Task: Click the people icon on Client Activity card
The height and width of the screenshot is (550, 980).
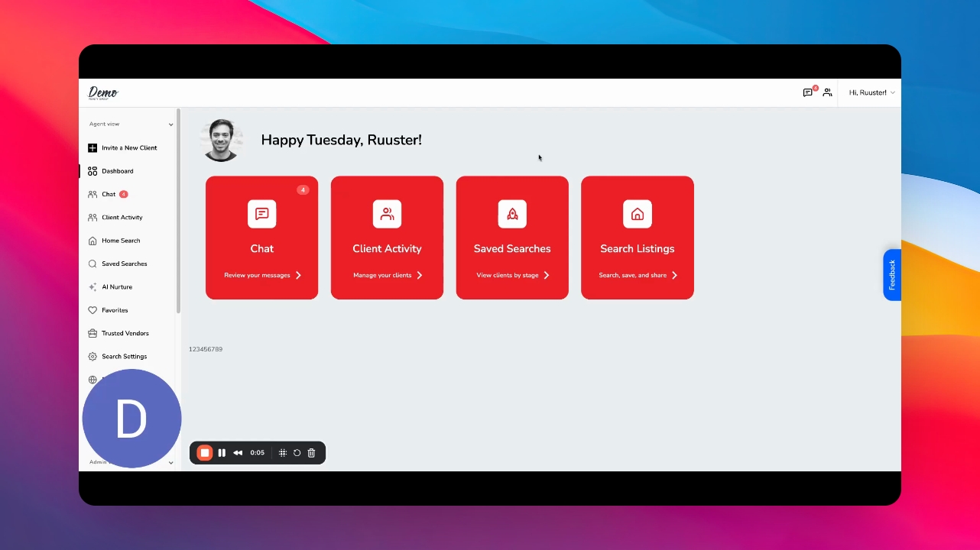Action: [x=388, y=214]
